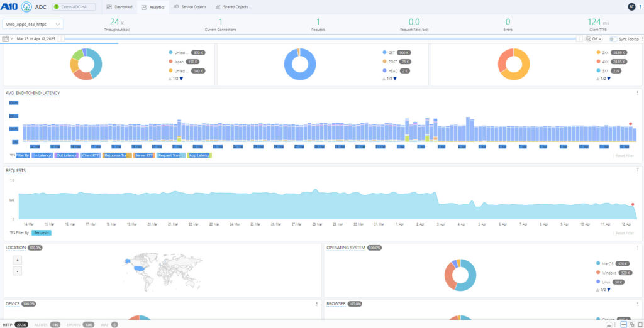
Task: Open the Web_Apps_443_https selector dropdown
Action: coord(33,25)
